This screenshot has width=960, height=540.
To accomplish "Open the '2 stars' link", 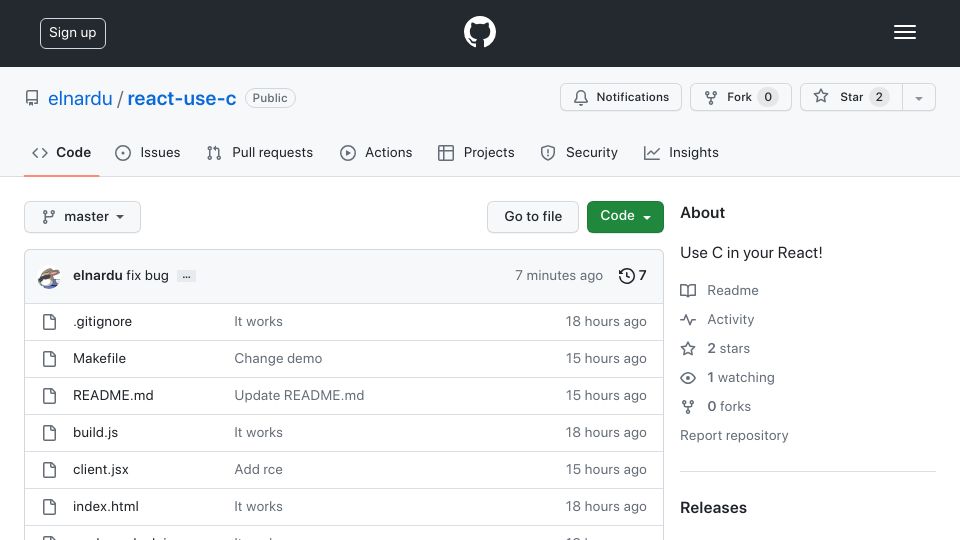I will click(729, 348).
